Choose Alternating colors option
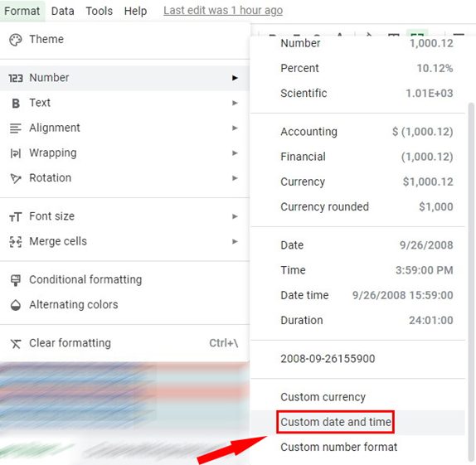The image size is (476, 465). [124, 304]
